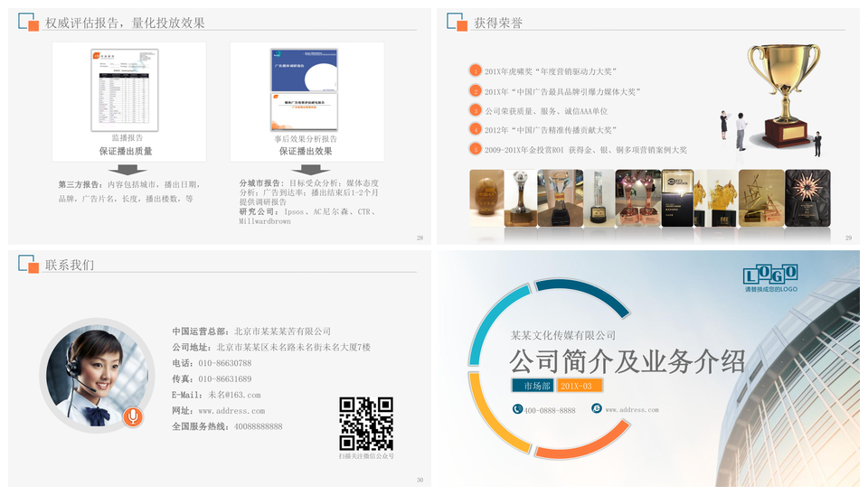Click the 公司地址 address line
The image size is (868, 495).
click(271, 348)
